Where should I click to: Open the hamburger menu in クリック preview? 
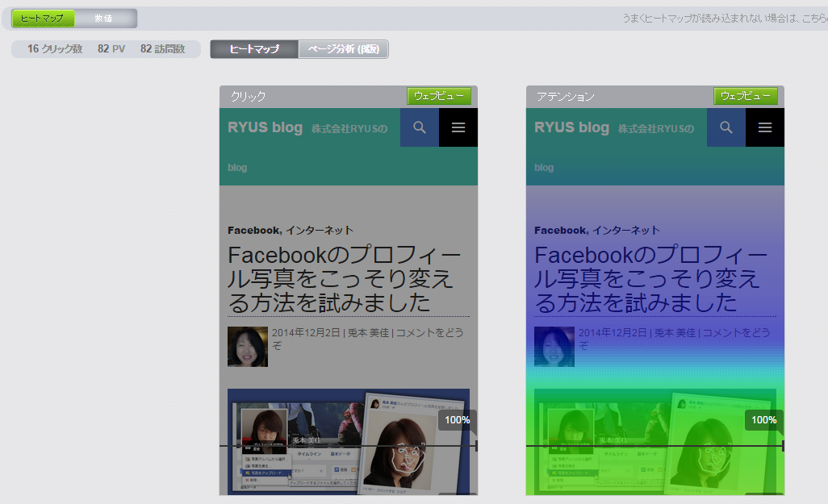click(x=458, y=127)
